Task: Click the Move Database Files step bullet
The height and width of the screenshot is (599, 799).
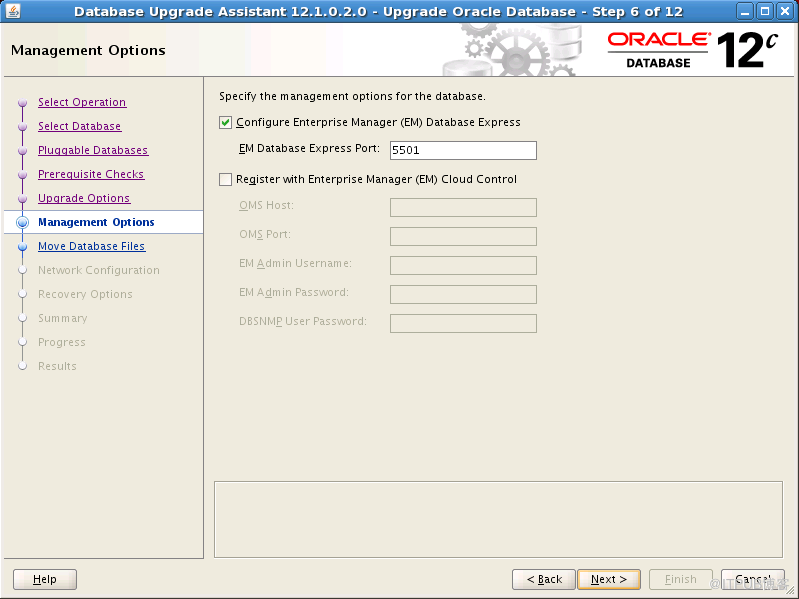Action: point(22,247)
